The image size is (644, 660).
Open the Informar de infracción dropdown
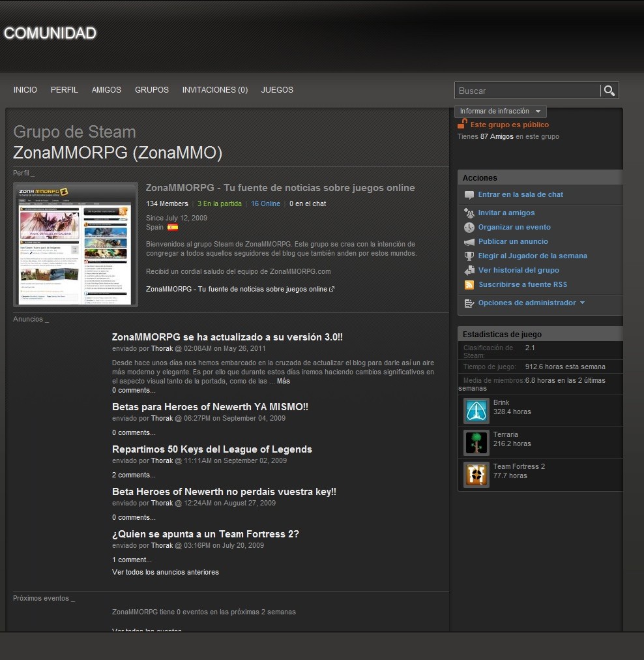(x=500, y=112)
